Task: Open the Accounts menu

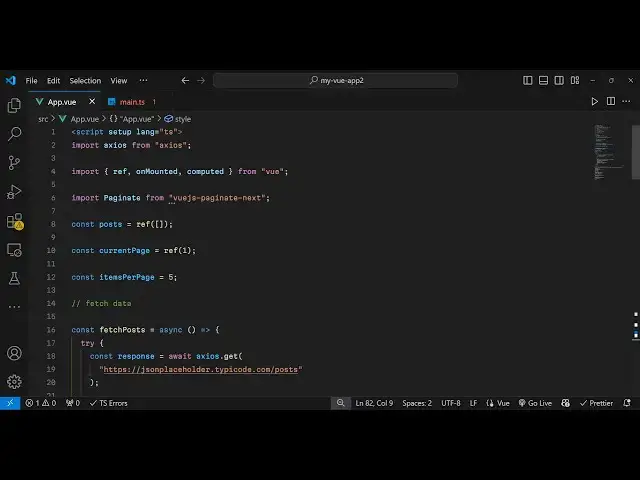Action: 14,353
